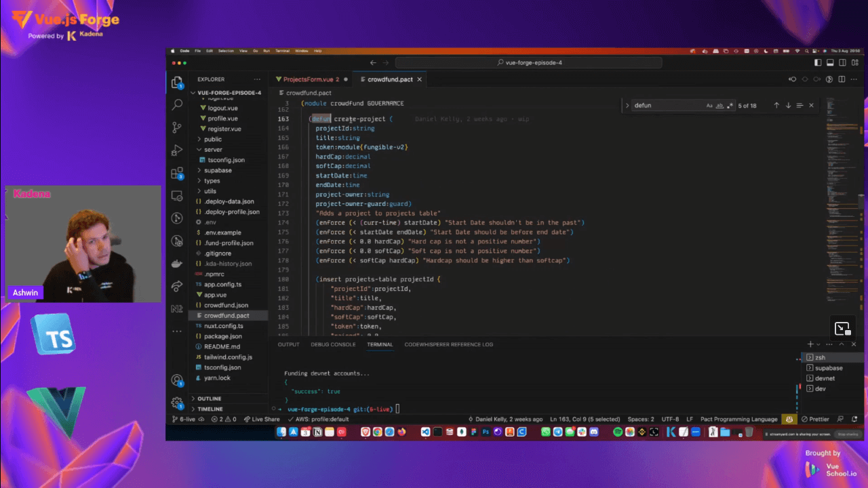Open the Search view in activity bar
This screenshot has width=868, height=488.
[x=177, y=105]
